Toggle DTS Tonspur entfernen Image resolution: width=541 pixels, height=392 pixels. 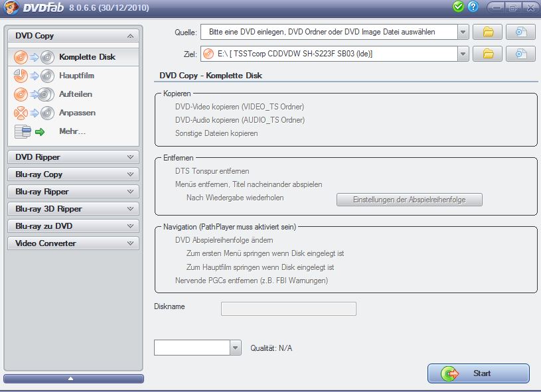coord(212,171)
